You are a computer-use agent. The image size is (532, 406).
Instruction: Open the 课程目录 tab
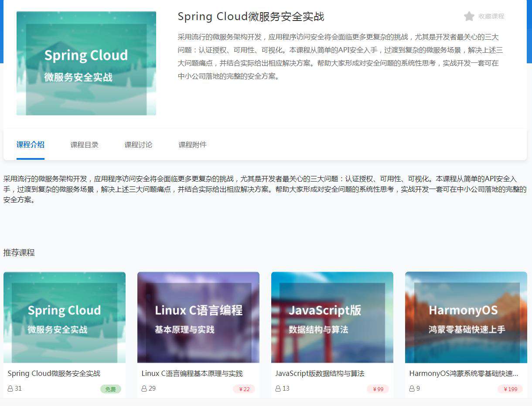point(85,145)
